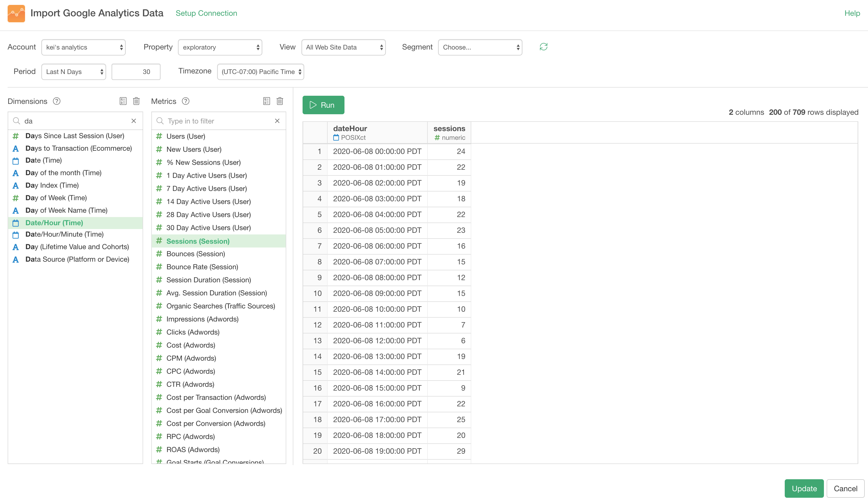Select Day of the month (Time) dimension
This screenshot has height=501, width=868.
coord(75,173)
